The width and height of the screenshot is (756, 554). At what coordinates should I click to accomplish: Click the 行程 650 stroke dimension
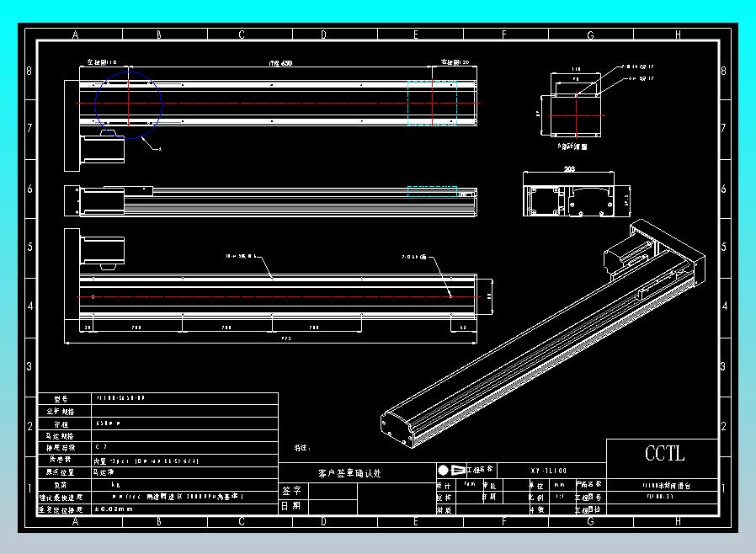click(x=280, y=62)
